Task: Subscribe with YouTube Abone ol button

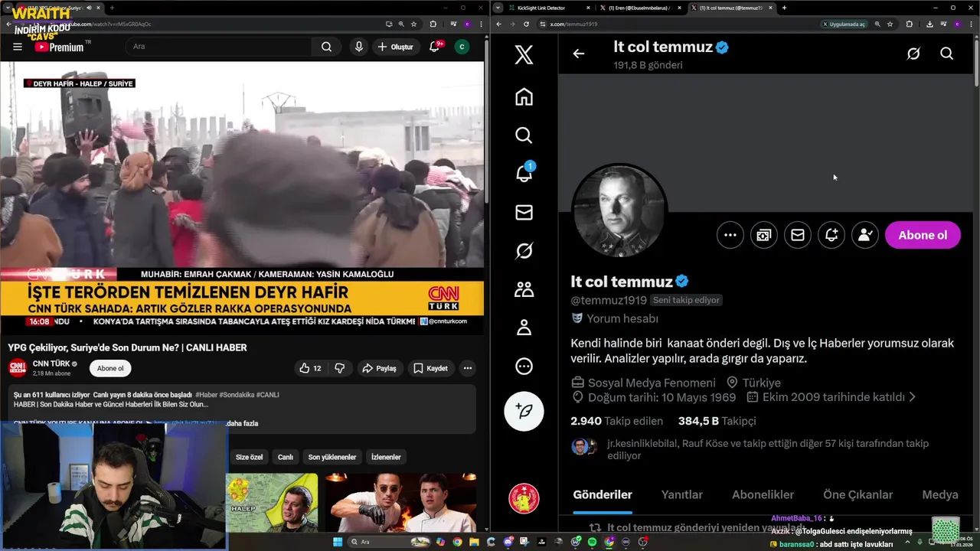Action: tap(110, 368)
